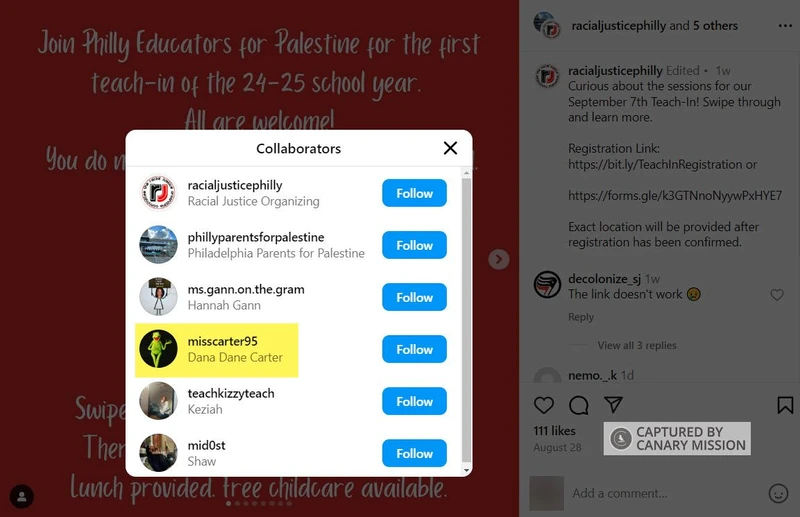Expand View all 3 replies
This screenshot has width=800, height=517.
637,346
